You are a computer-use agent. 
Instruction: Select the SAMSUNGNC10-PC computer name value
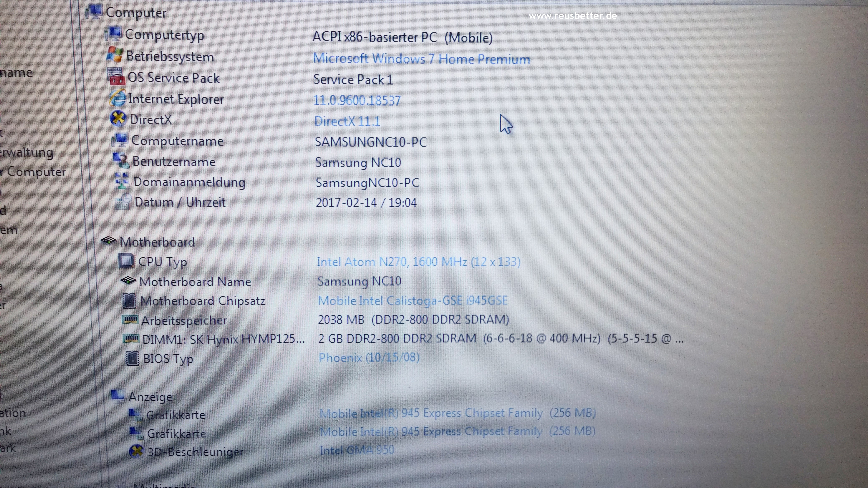371,142
